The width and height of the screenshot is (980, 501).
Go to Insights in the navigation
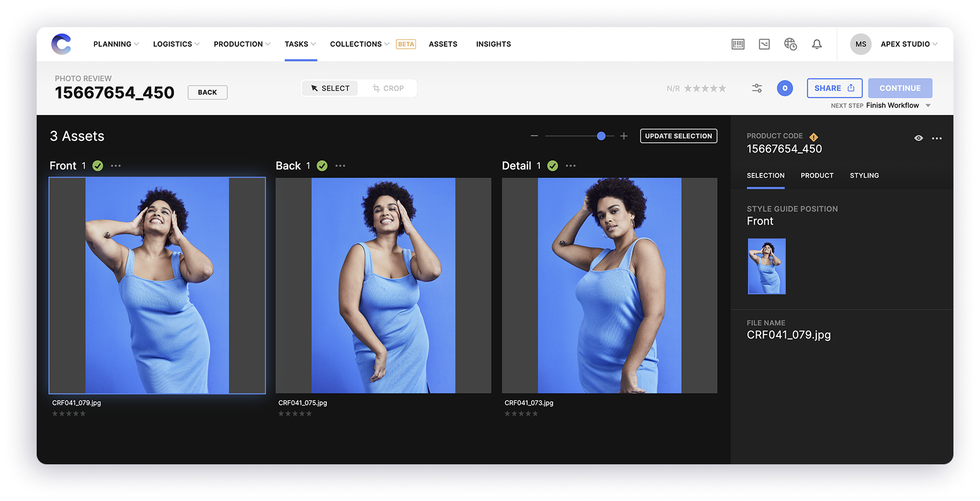493,44
